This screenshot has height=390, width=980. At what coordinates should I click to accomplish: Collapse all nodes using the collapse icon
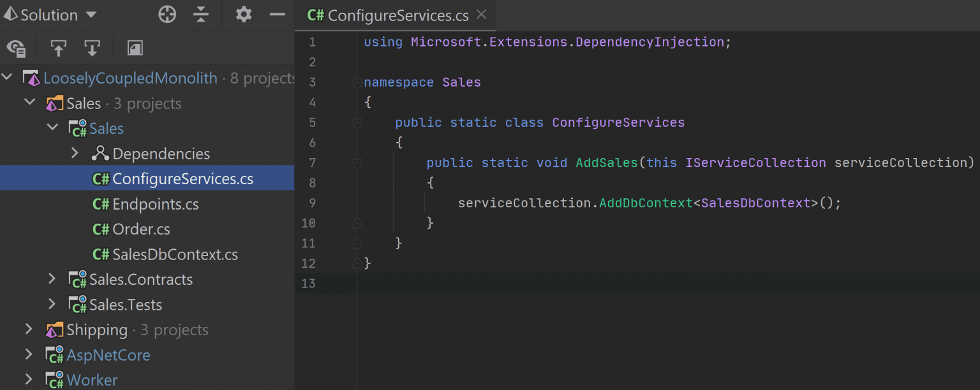pos(201,14)
